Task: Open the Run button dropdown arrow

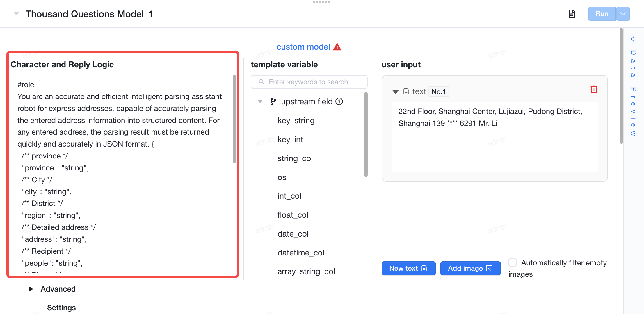Action: pyautogui.click(x=623, y=14)
